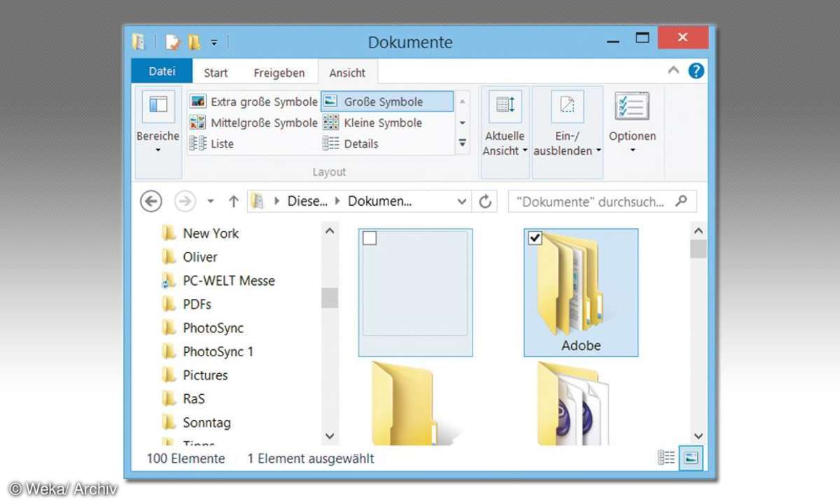
Task: Click the Adobe folder thumbnail
Action: click(x=581, y=292)
